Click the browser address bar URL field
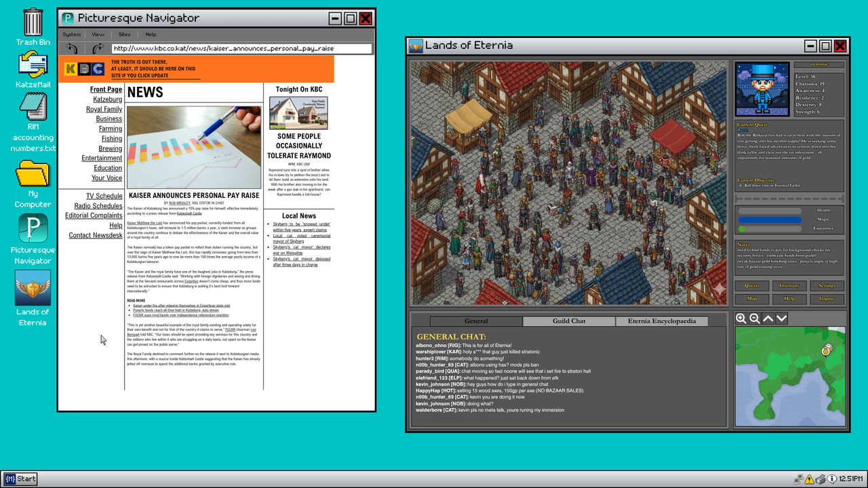Screen dimensions: 868x488 pyautogui.click(x=242, y=49)
